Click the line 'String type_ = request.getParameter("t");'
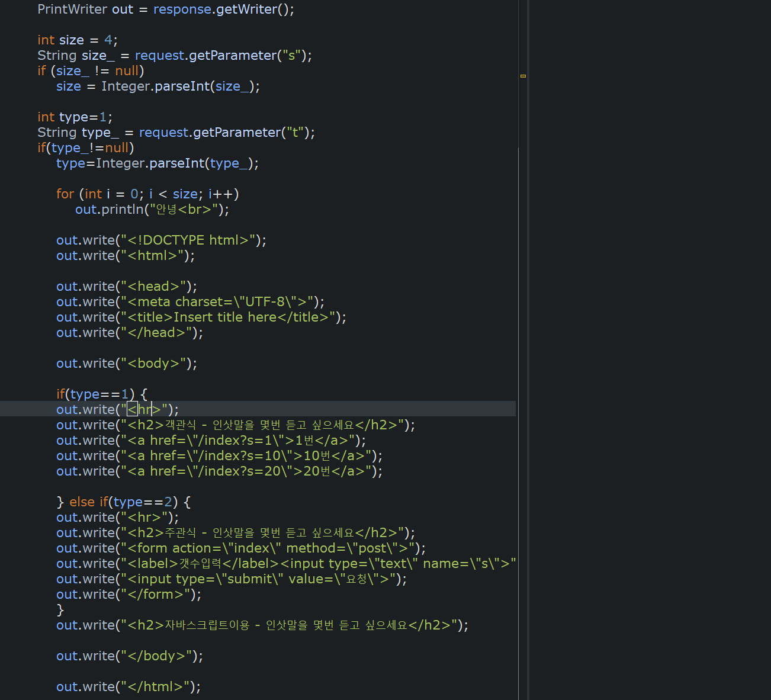 pos(176,133)
